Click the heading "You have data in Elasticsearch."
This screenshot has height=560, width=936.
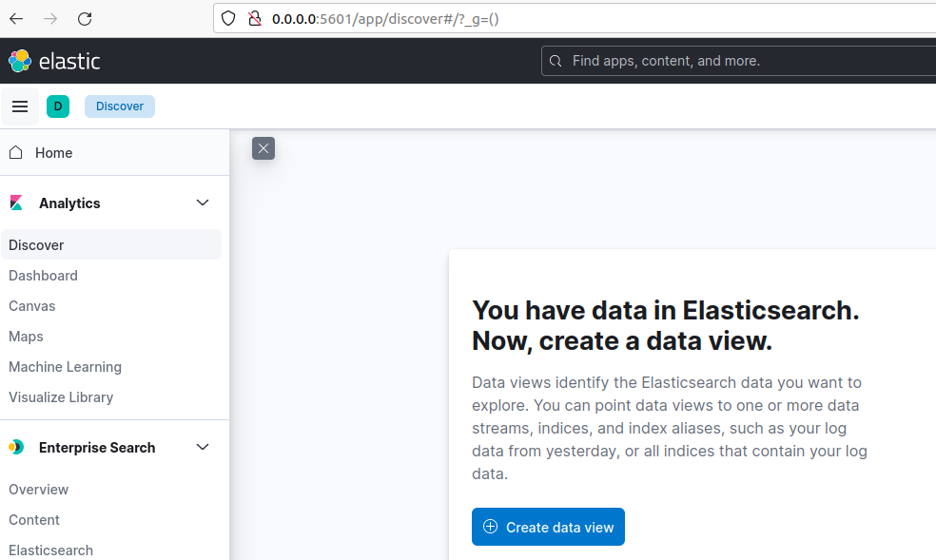point(666,311)
